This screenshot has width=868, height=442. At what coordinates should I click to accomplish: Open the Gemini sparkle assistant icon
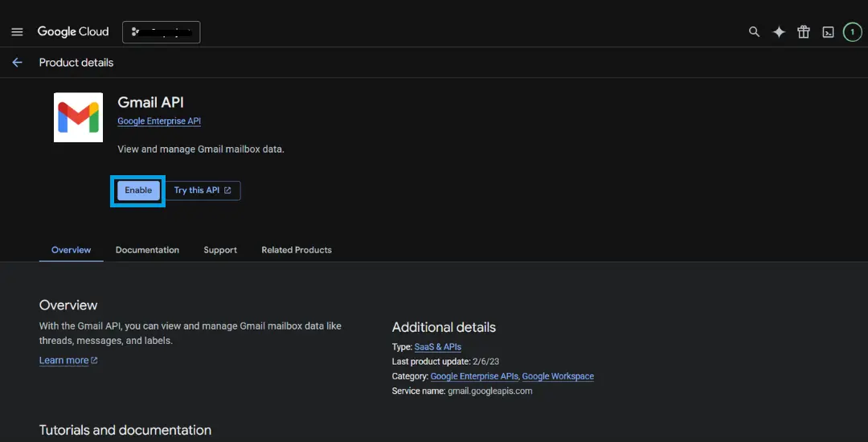[x=779, y=32]
